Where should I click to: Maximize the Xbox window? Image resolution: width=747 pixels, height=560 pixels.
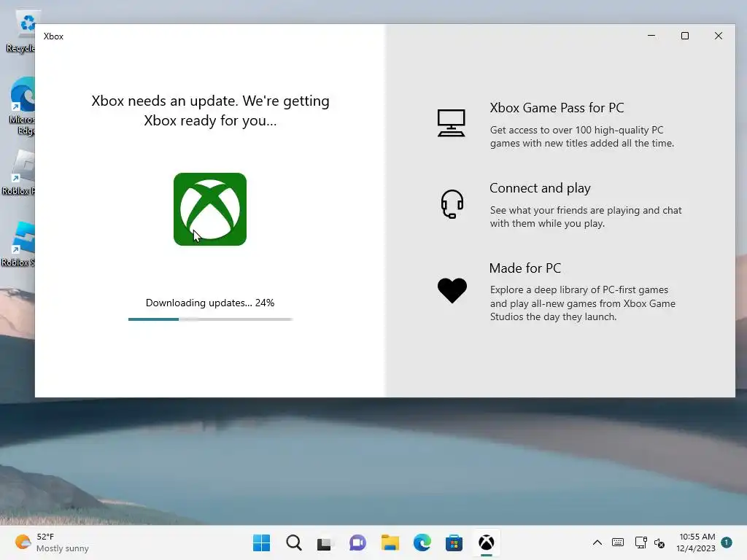(x=684, y=36)
